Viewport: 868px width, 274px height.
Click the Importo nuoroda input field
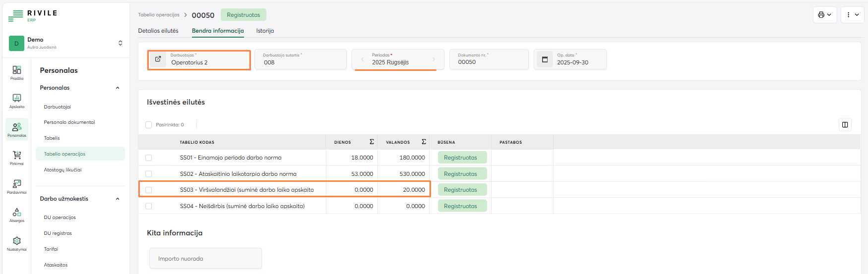[205, 259]
